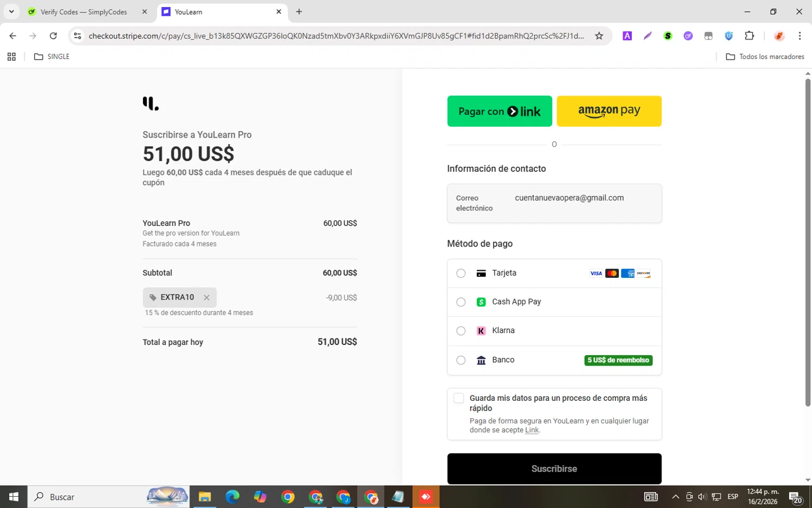This screenshot has height=508, width=812.
Task: Open Microsoft Edge from taskbar
Action: coord(232,497)
